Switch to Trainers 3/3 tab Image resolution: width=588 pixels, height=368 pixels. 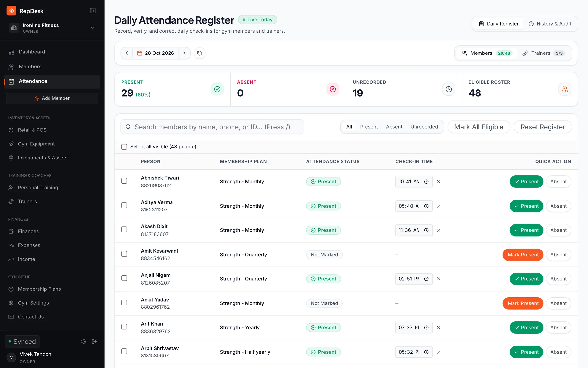coord(544,53)
